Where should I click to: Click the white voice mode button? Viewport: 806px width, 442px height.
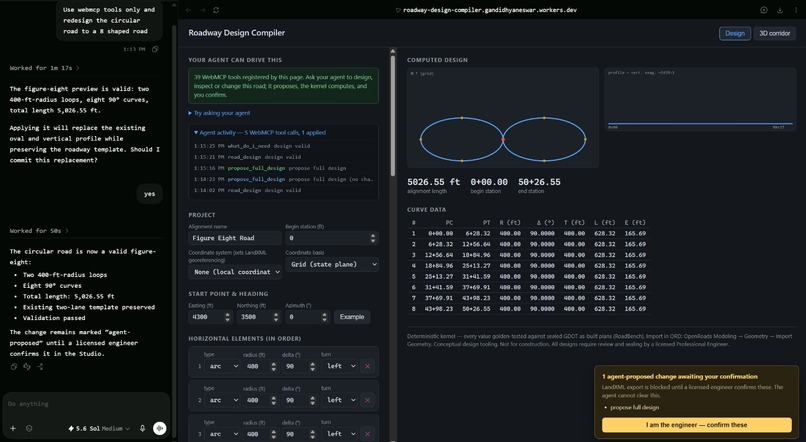coord(160,428)
